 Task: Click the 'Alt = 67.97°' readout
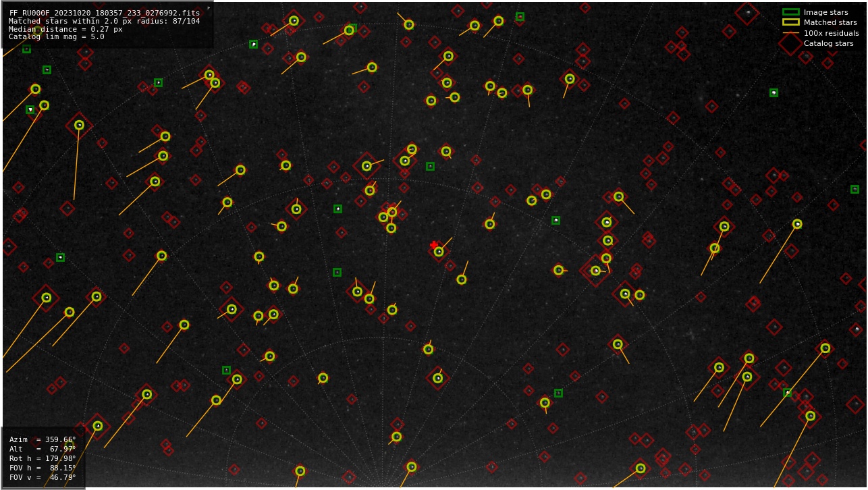point(43,449)
